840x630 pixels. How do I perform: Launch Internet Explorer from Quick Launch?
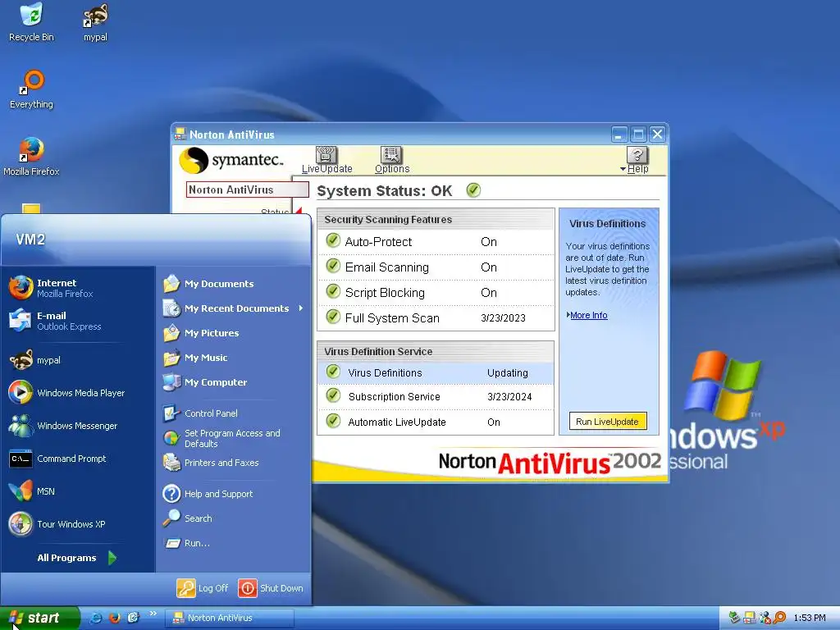point(95,618)
